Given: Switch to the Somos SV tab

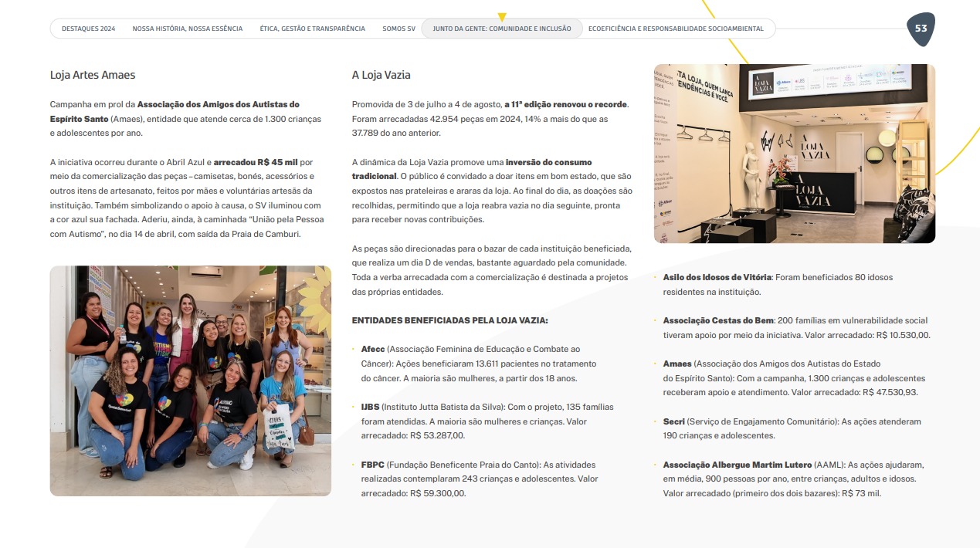Looking at the screenshot, I should pyautogui.click(x=398, y=29).
